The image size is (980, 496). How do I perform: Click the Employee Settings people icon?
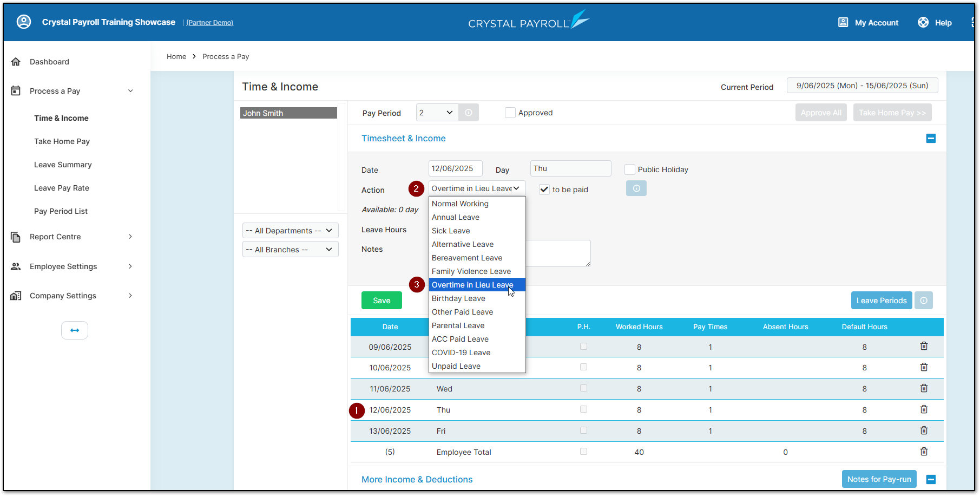16,266
